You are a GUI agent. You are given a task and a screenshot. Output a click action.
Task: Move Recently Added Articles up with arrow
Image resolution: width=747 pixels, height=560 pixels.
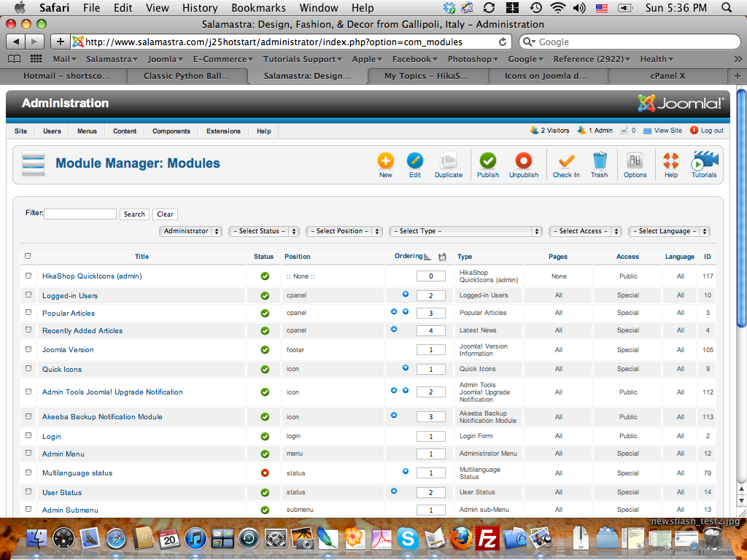coord(394,329)
